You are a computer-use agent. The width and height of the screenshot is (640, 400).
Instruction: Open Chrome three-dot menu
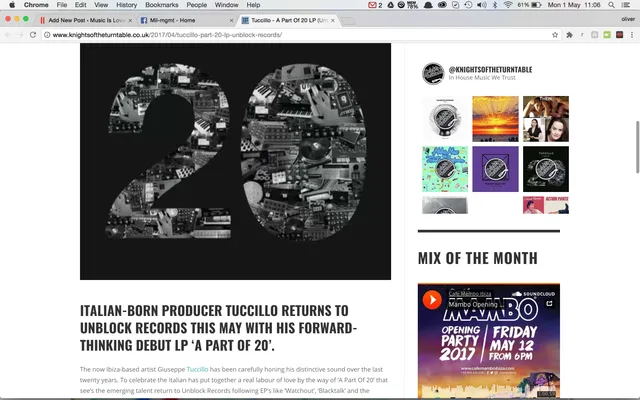[631, 35]
